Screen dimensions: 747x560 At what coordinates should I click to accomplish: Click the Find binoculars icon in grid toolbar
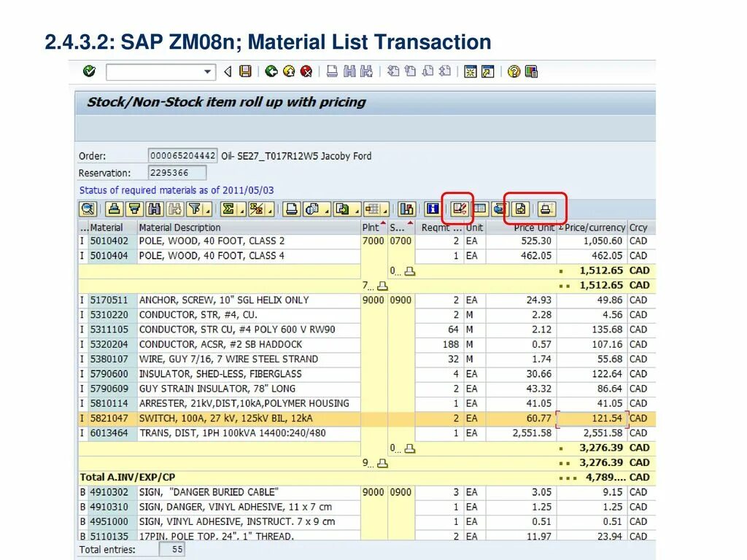[x=155, y=209]
